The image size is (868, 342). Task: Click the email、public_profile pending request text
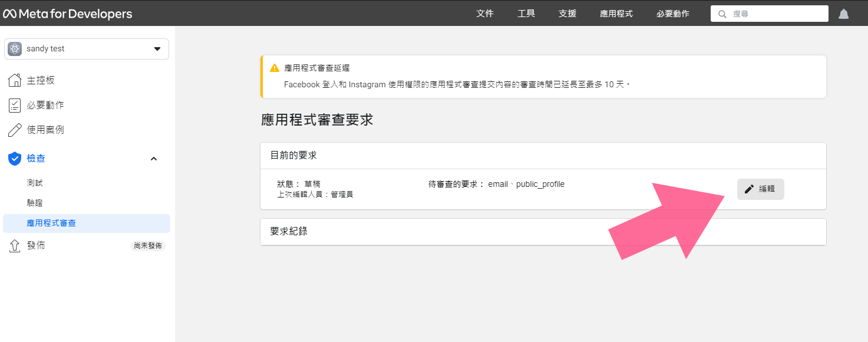(526, 185)
